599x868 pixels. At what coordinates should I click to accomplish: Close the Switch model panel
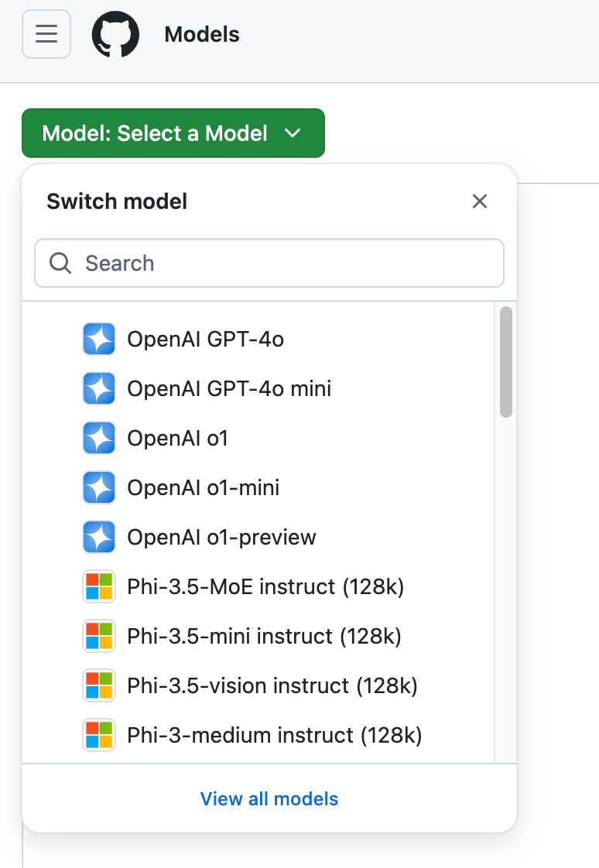(480, 201)
